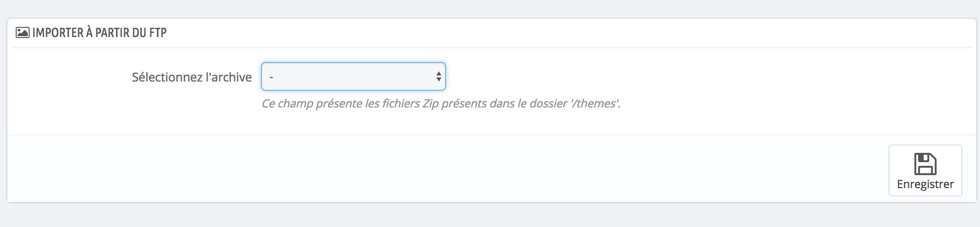This screenshot has width=980, height=227.
Task: Click the 'Importer à partir du FTP' heading
Action: (99, 33)
